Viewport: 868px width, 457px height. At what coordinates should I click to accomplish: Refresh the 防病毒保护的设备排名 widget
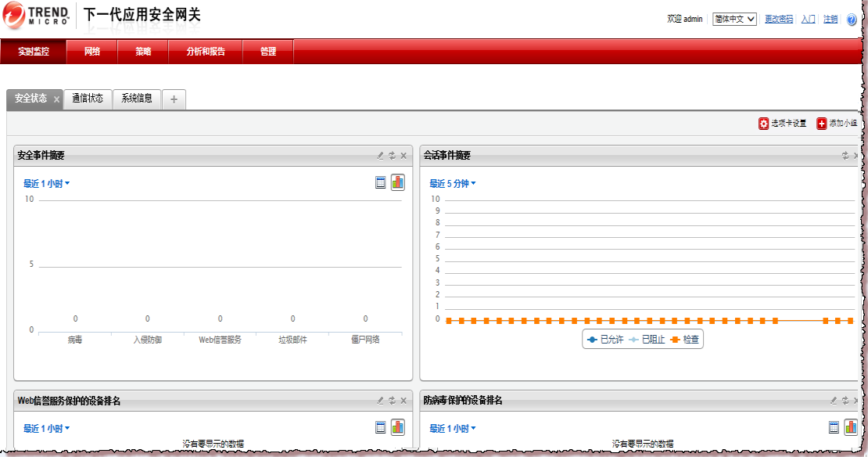click(845, 401)
